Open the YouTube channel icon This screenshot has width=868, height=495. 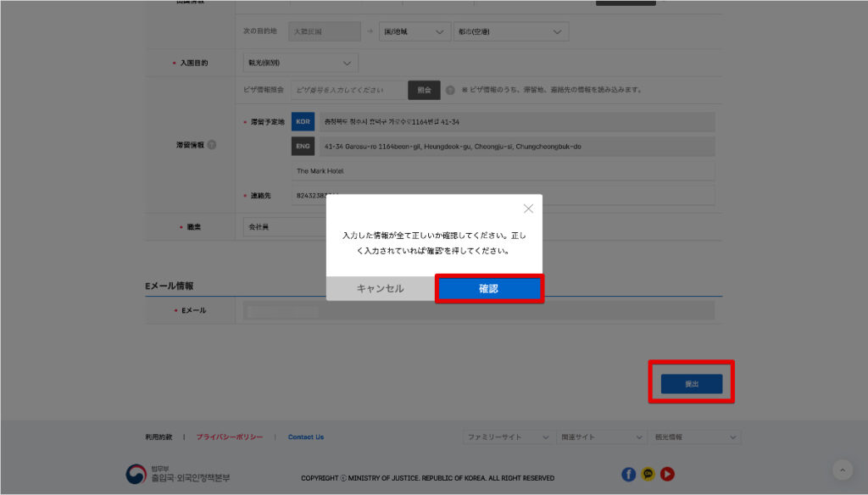[667, 476]
